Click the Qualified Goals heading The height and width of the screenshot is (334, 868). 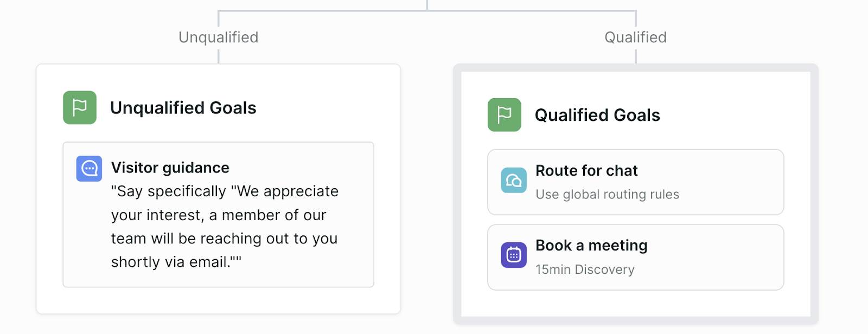(597, 115)
